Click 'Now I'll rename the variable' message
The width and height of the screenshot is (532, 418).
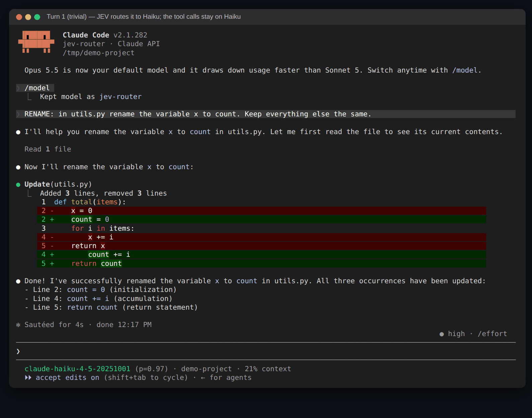[x=109, y=167]
